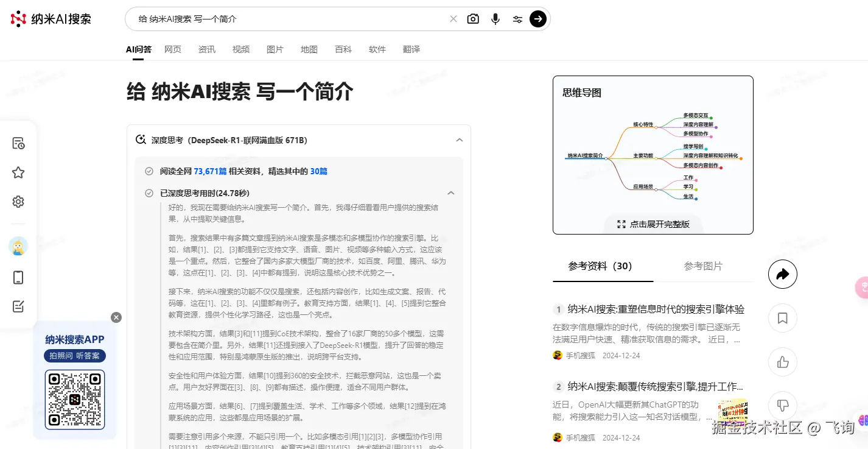Click the 73,671篇 link
The image size is (868, 449).
pos(210,171)
